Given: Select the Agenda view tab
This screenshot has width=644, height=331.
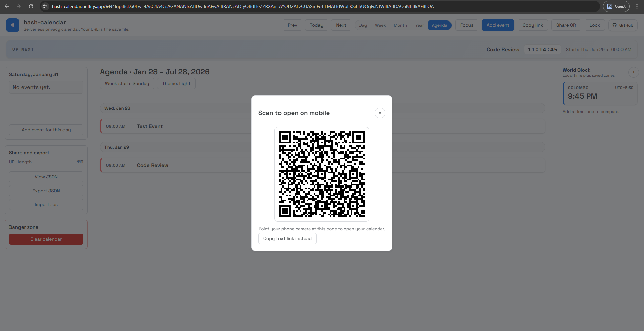Looking at the screenshot, I should click(439, 25).
